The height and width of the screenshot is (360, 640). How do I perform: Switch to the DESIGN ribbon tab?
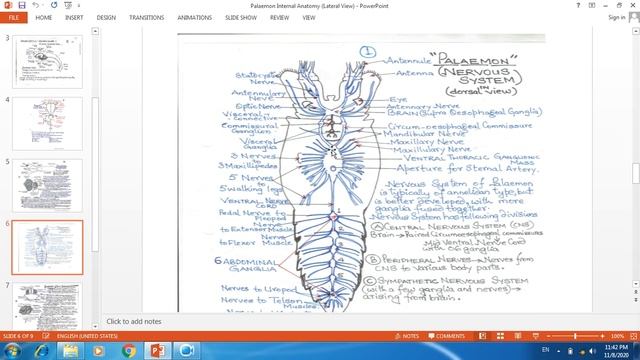(x=106, y=18)
